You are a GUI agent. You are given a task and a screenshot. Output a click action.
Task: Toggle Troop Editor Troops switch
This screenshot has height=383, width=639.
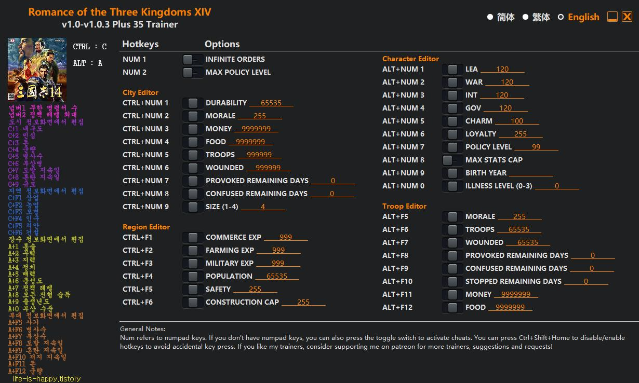pos(452,230)
